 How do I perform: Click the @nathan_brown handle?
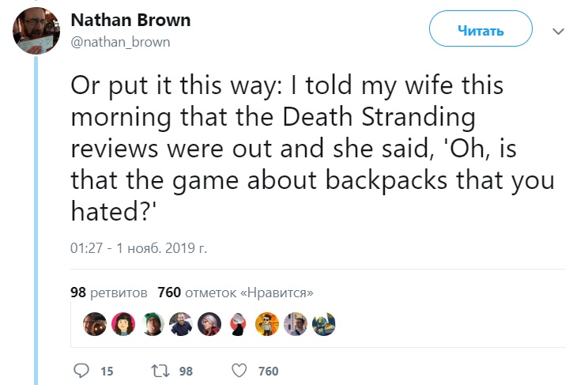120,42
